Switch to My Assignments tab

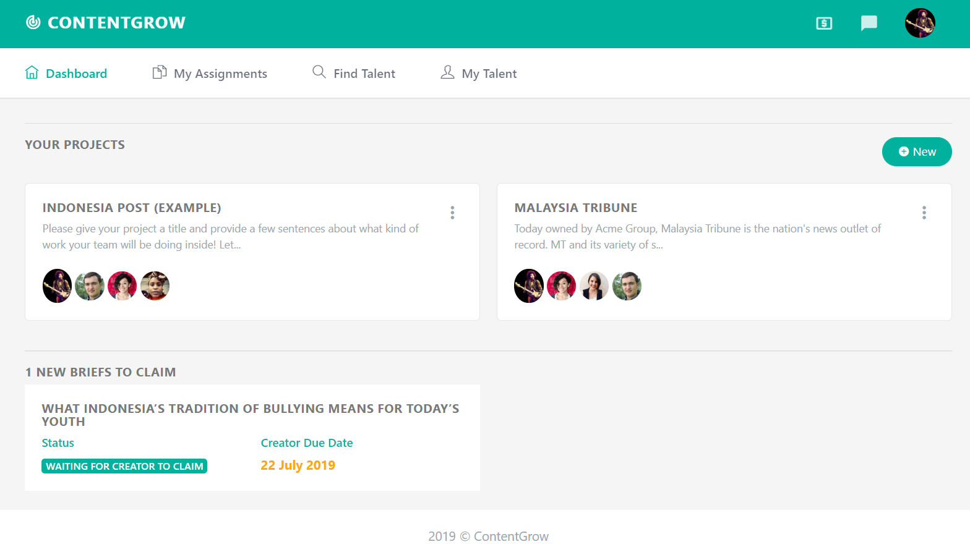pyautogui.click(x=210, y=74)
